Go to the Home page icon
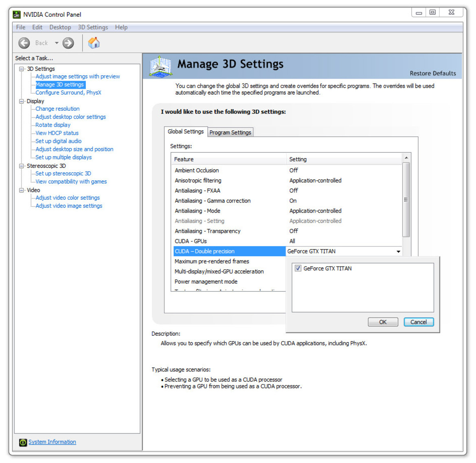The image size is (476, 463). point(94,42)
